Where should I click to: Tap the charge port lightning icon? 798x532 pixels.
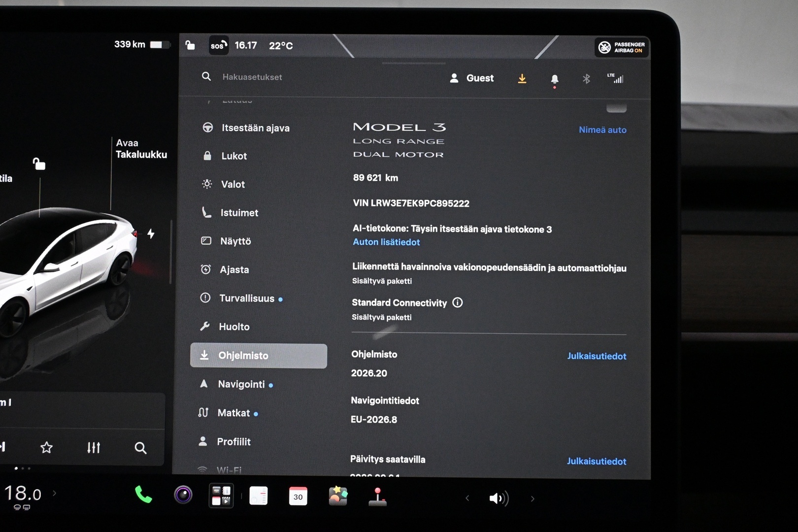click(x=151, y=233)
